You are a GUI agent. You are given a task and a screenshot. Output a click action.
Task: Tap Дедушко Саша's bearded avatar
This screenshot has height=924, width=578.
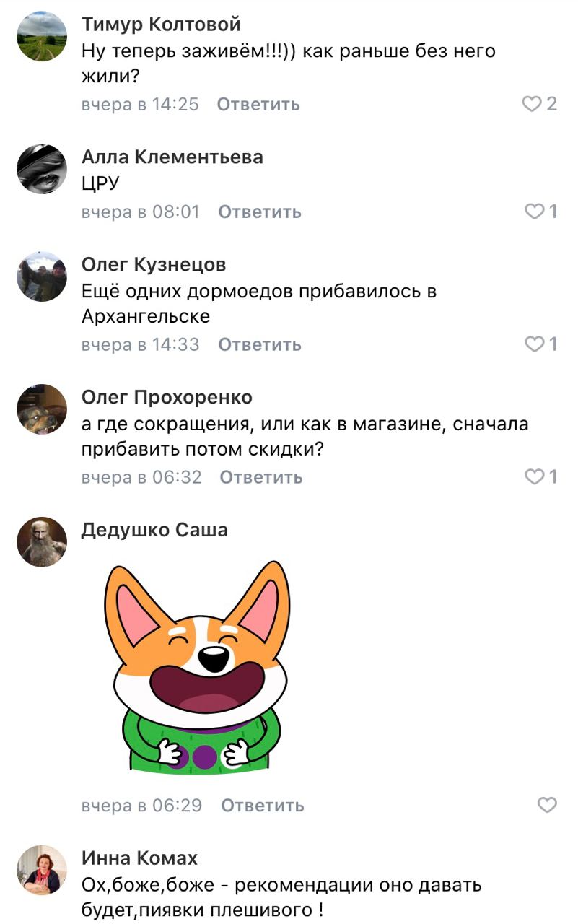tap(42, 542)
